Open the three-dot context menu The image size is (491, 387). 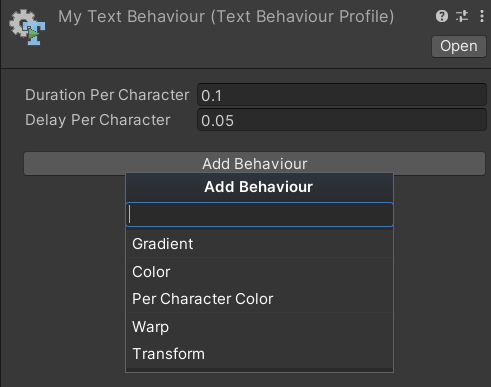(x=482, y=16)
